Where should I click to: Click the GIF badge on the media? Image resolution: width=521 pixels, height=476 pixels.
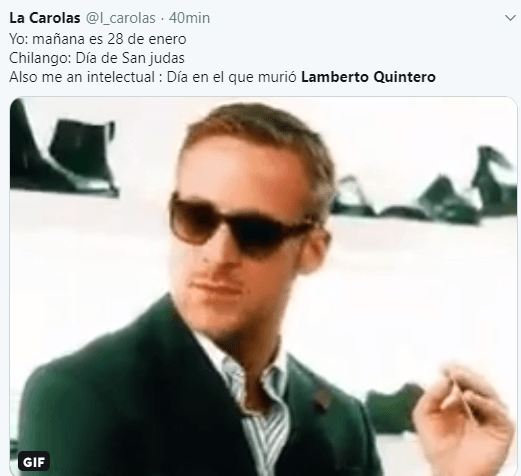(x=34, y=462)
